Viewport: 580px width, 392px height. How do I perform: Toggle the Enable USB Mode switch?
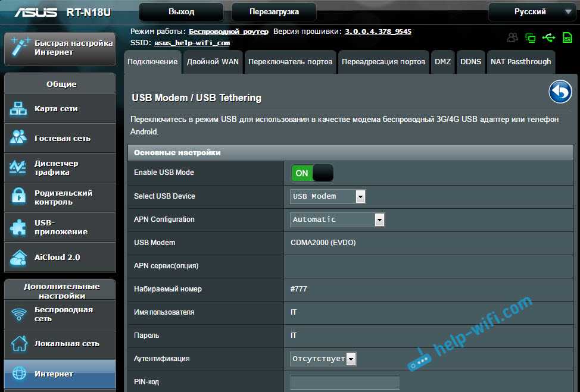(x=312, y=173)
